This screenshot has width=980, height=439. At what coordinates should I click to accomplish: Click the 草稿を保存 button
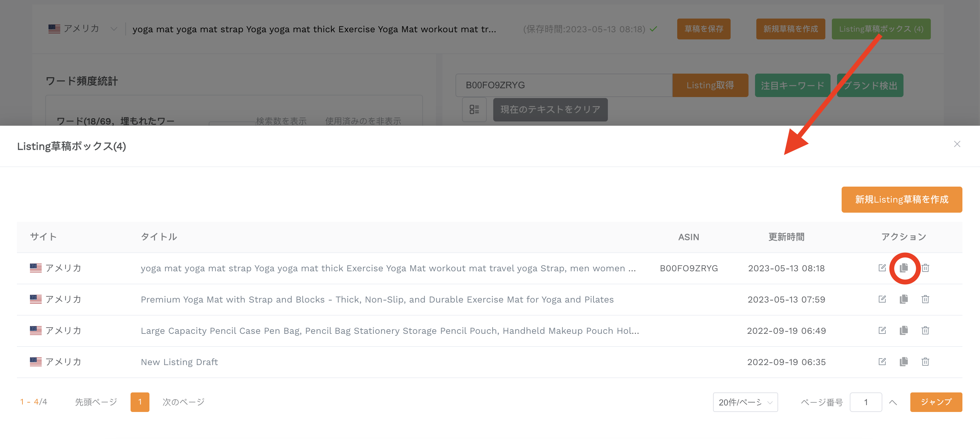click(x=704, y=29)
